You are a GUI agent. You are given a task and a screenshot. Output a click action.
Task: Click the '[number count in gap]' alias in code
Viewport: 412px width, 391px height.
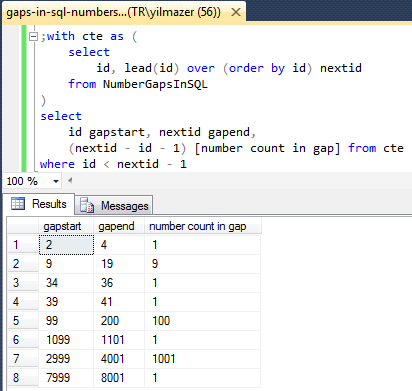pyautogui.click(x=267, y=148)
